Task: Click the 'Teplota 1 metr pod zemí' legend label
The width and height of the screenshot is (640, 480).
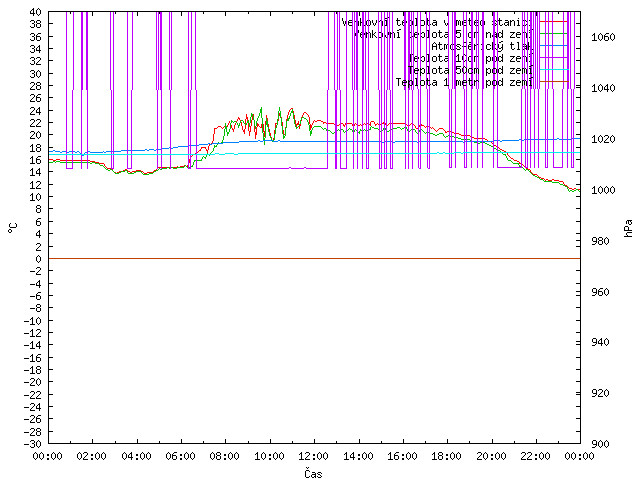Action: (x=464, y=82)
